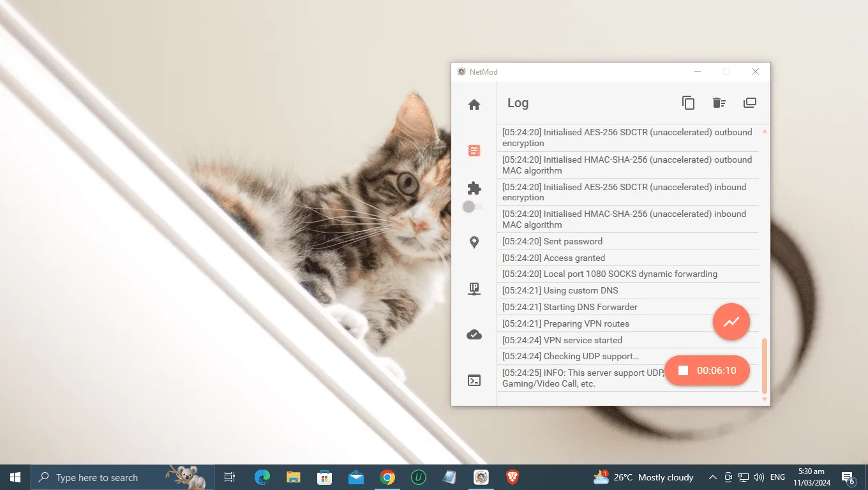This screenshot has height=490, width=868.
Task: Select 'AES-256 SDCTR outbound encryption' log entry
Action: point(628,138)
